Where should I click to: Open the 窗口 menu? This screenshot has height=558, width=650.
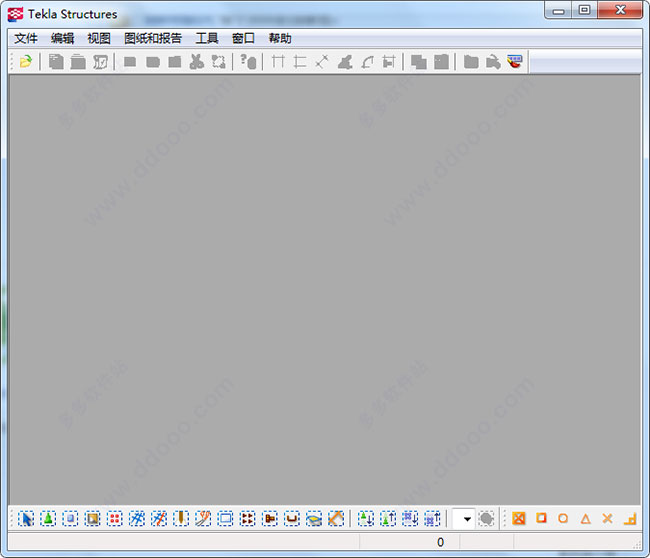(243, 39)
